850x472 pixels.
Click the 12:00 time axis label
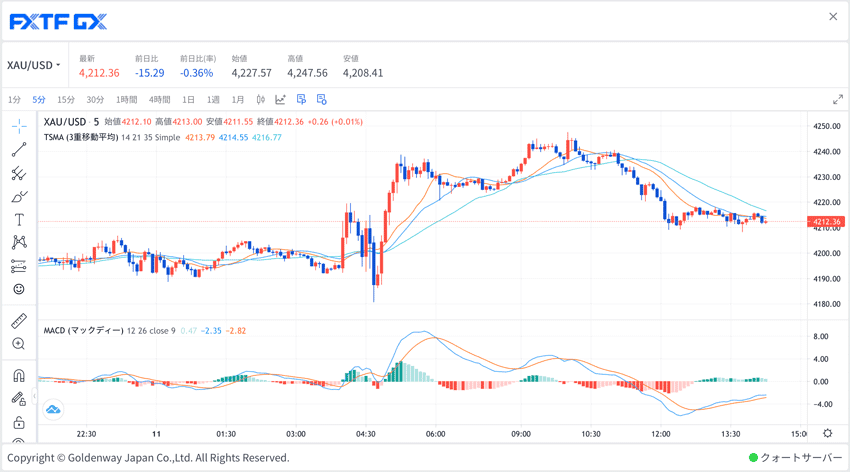661,434
